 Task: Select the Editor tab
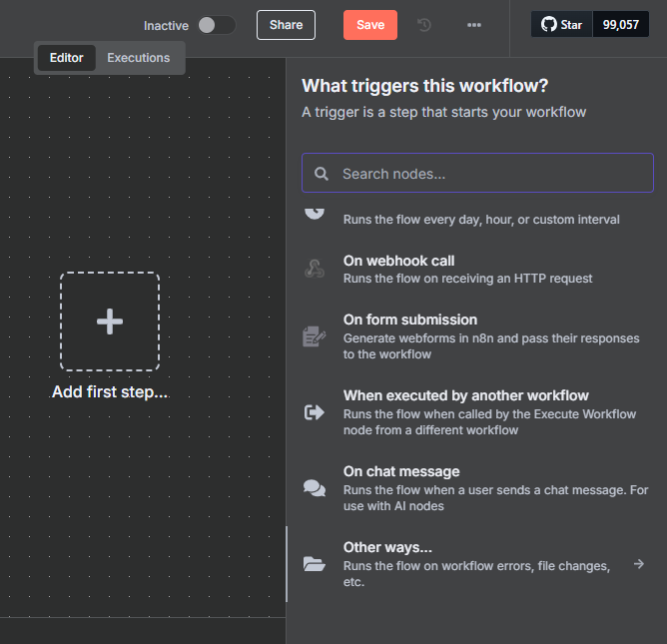point(66,58)
